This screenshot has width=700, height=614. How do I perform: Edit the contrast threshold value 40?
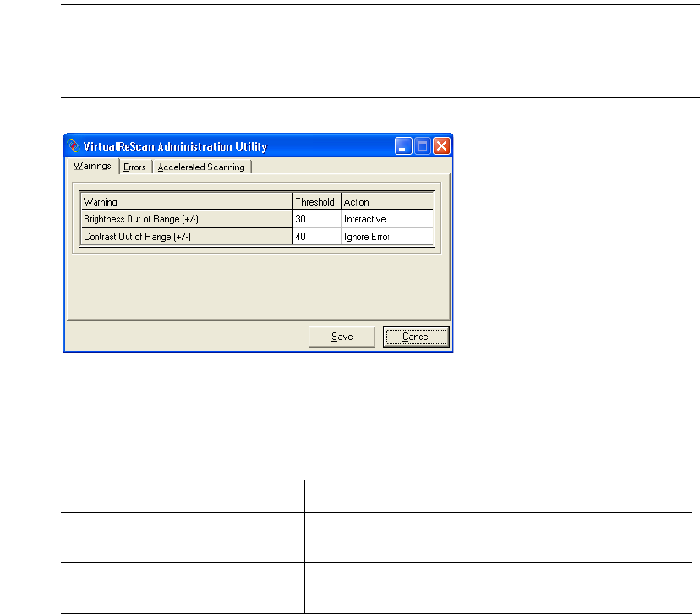tap(316, 237)
